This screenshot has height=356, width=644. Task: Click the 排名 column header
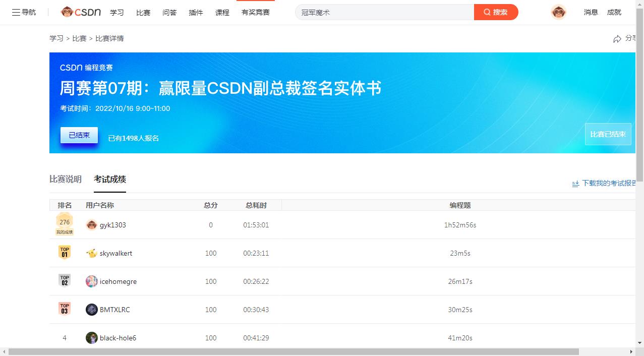pyautogui.click(x=65, y=205)
